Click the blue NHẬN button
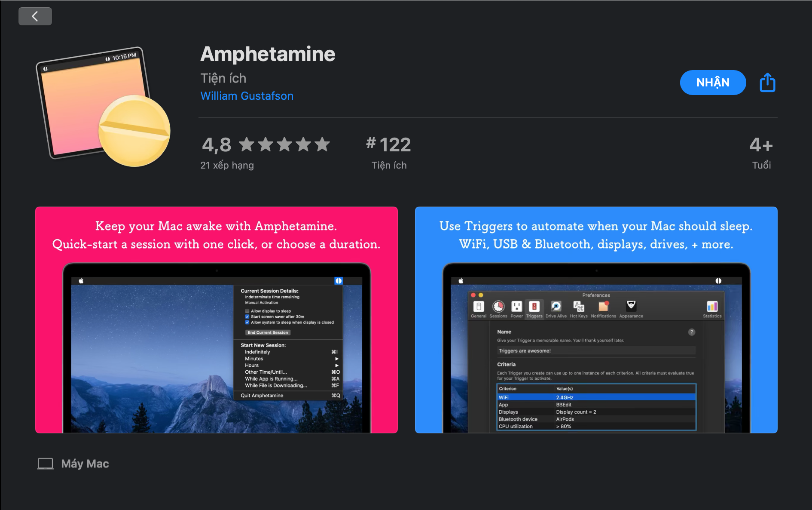 click(x=713, y=83)
